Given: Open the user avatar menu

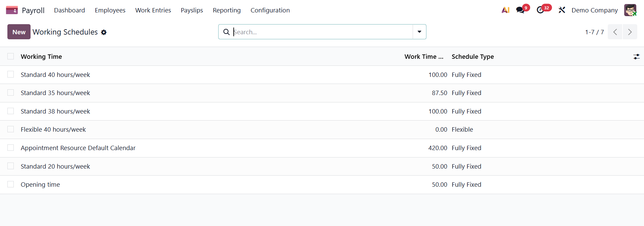Looking at the screenshot, I should [630, 10].
